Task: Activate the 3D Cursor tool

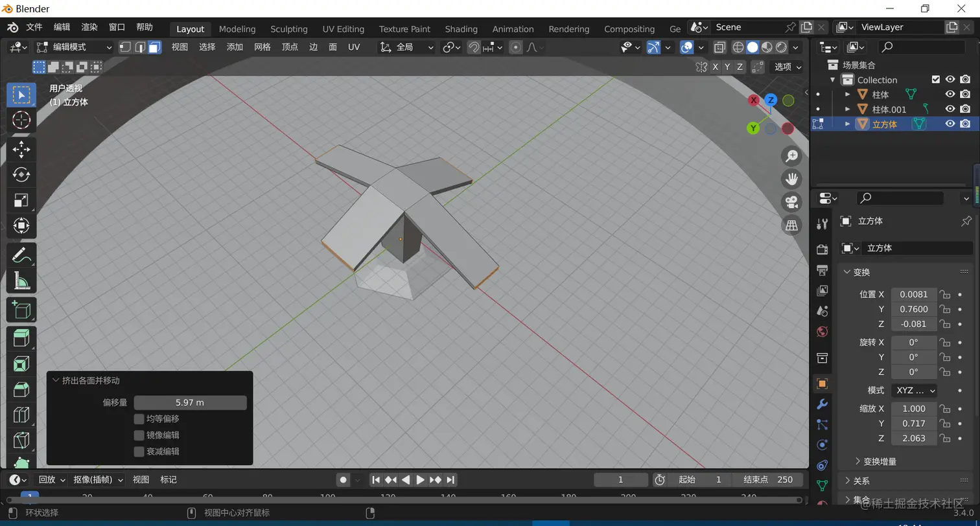Action: (x=21, y=120)
